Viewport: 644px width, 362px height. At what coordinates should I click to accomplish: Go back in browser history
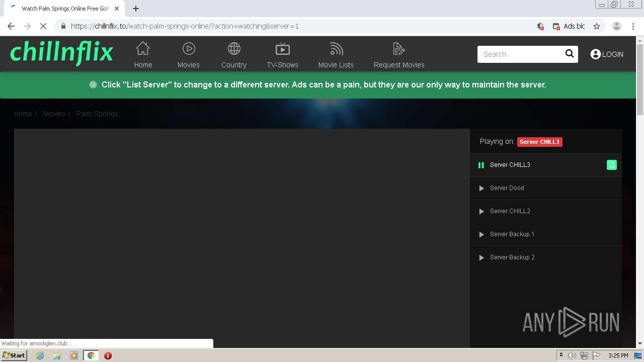pos(11,26)
